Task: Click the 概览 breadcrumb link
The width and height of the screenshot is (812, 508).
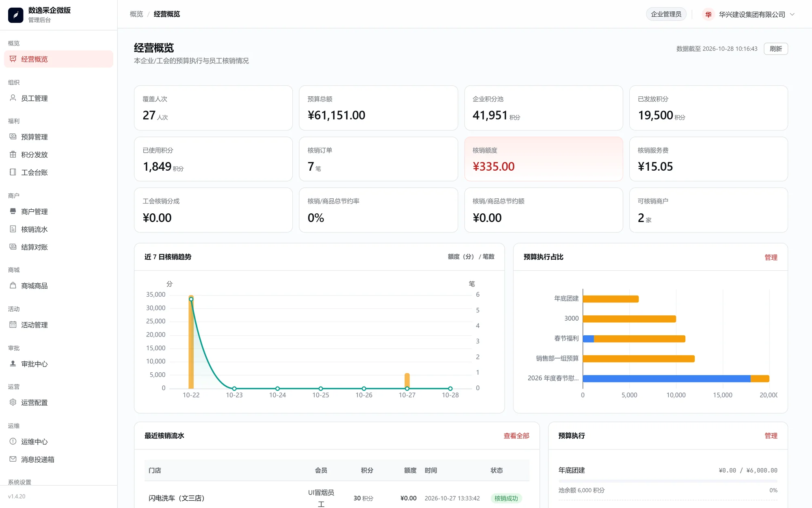Action: 136,14
